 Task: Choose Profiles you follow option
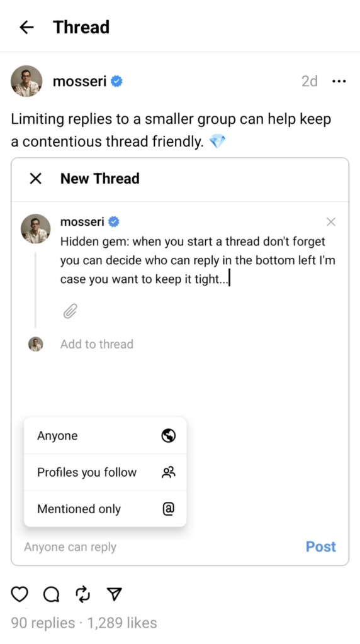pyautogui.click(x=105, y=472)
